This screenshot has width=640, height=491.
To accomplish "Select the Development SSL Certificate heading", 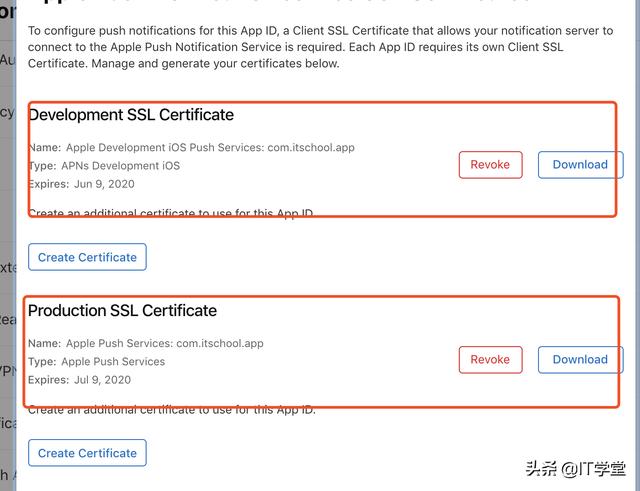I will pos(131,115).
